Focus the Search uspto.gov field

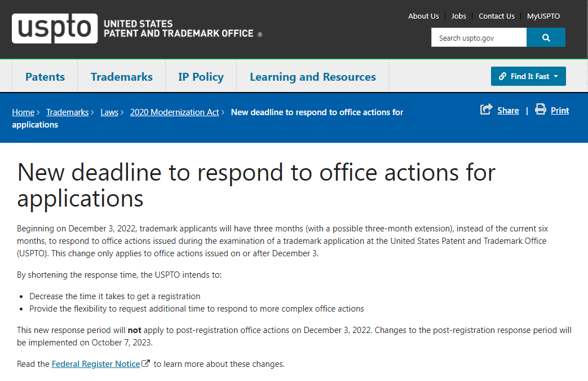click(479, 38)
